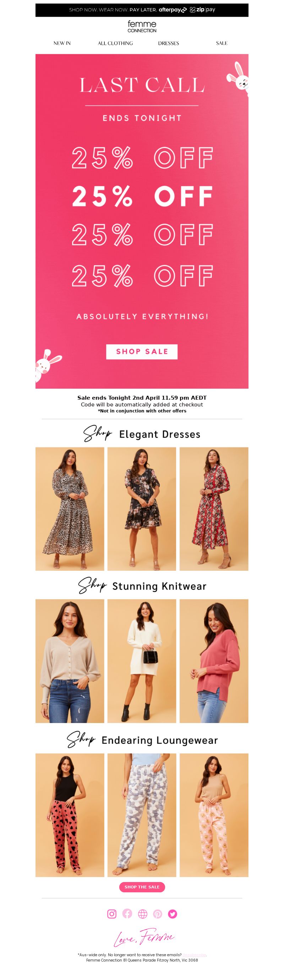Open the pink sweater knitwear image
The width and height of the screenshot is (284, 980).
coord(214,661)
